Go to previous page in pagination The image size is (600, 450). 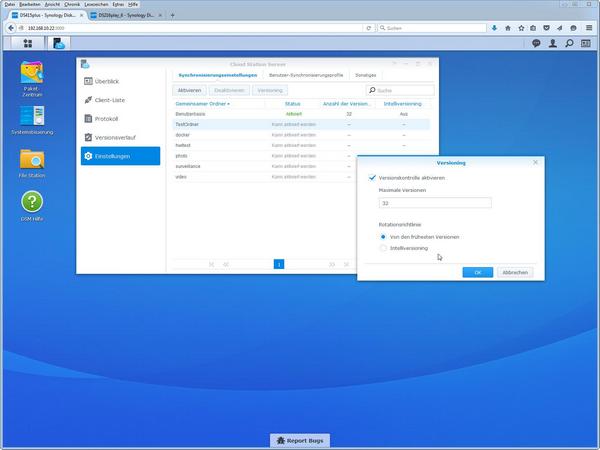(x=226, y=264)
